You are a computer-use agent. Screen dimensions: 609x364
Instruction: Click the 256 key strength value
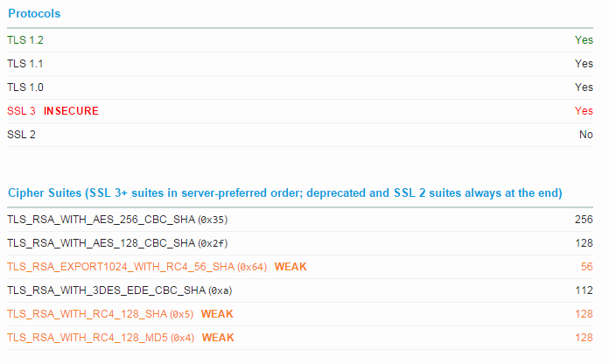click(584, 219)
